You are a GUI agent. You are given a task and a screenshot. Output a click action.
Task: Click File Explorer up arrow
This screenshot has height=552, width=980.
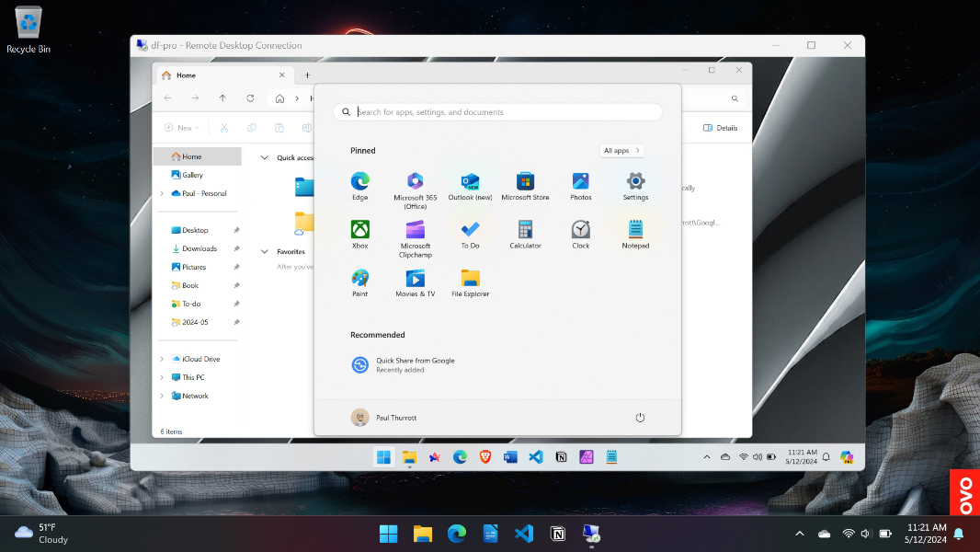[x=222, y=98]
